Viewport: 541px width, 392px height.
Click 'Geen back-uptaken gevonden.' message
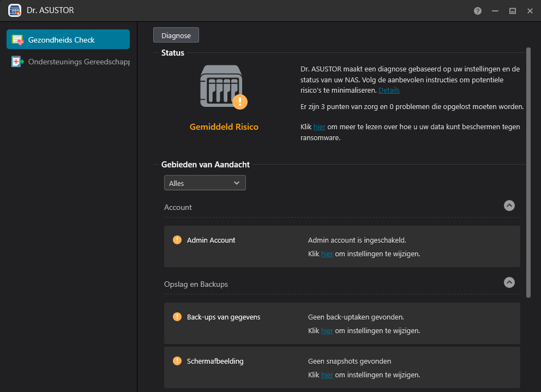point(356,317)
